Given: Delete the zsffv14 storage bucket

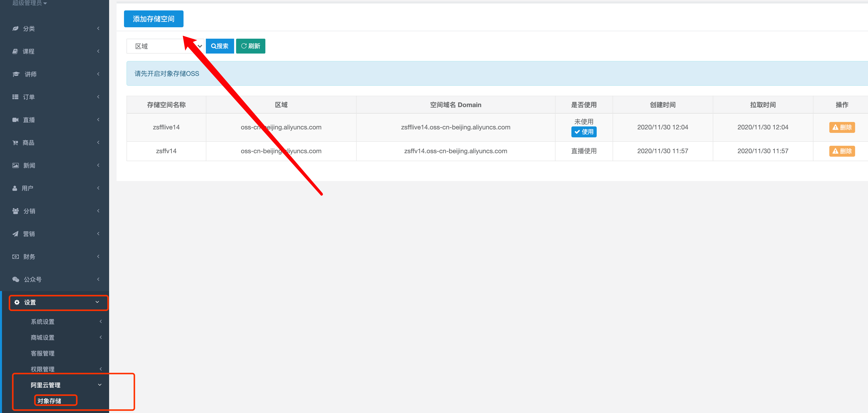Looking at the screenshot, I should pyautogui.click(x=842, y=151).
